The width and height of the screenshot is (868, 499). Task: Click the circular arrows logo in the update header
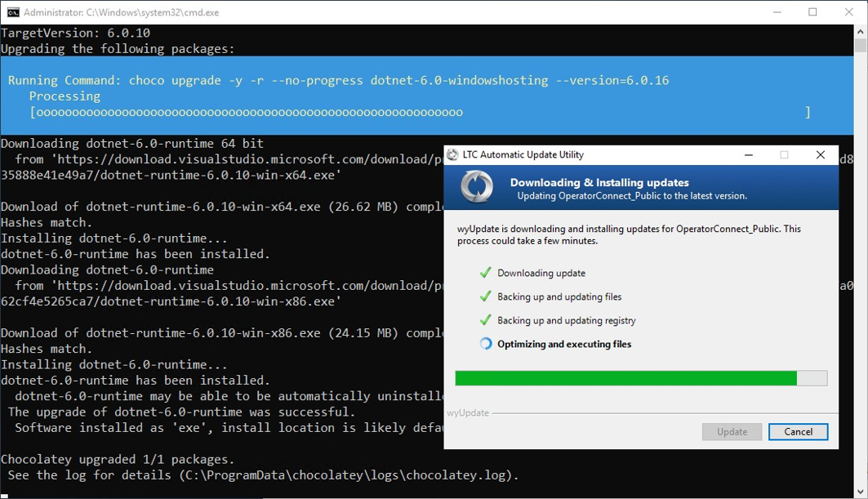(x=476, y=187)
